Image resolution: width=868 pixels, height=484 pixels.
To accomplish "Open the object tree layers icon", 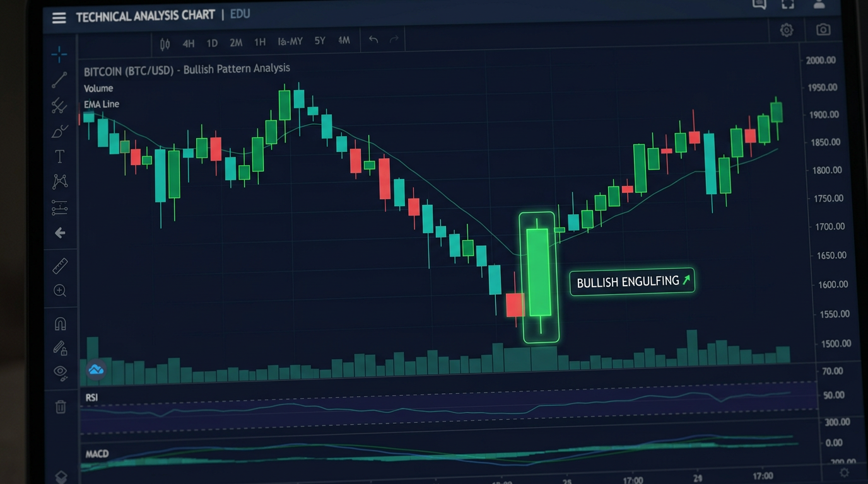I will coord(61,477).
